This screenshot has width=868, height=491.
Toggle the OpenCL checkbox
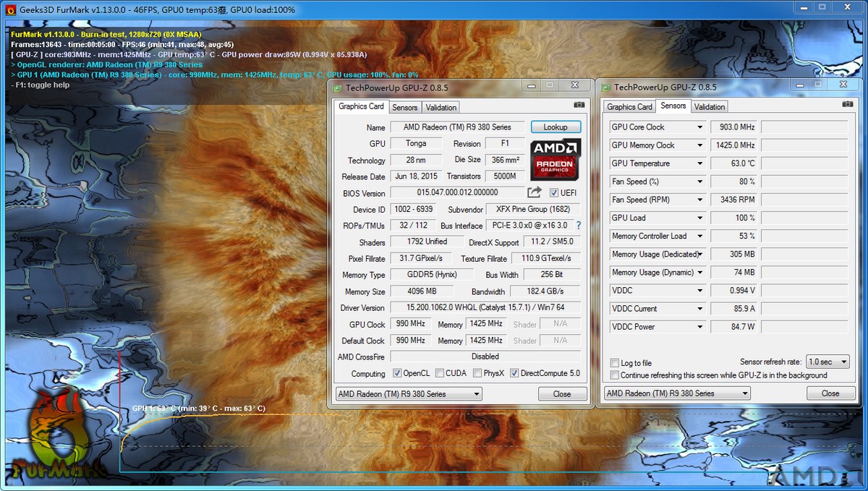(397, 373)
